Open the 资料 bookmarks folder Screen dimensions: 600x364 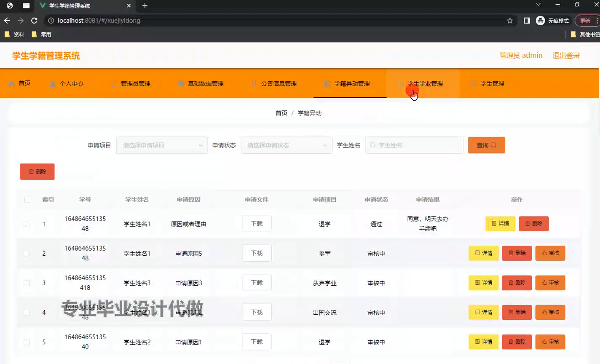pos(14,35)
